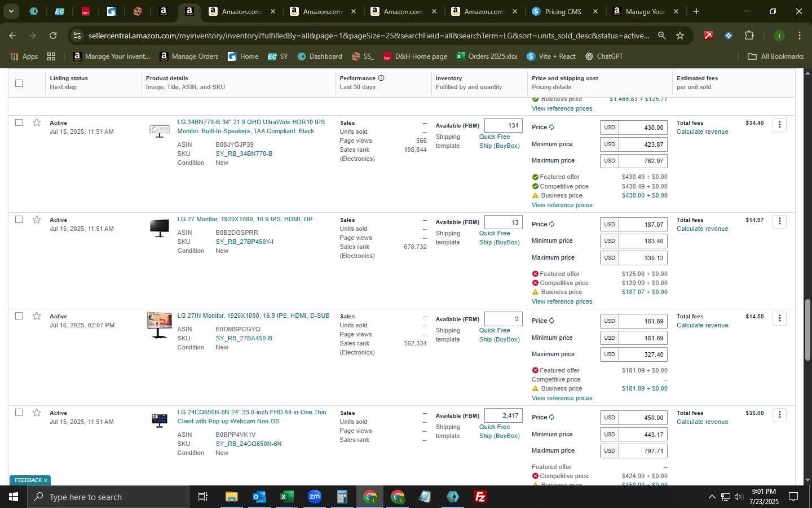Bookmark this page with star icon

(x=680, y=36)
